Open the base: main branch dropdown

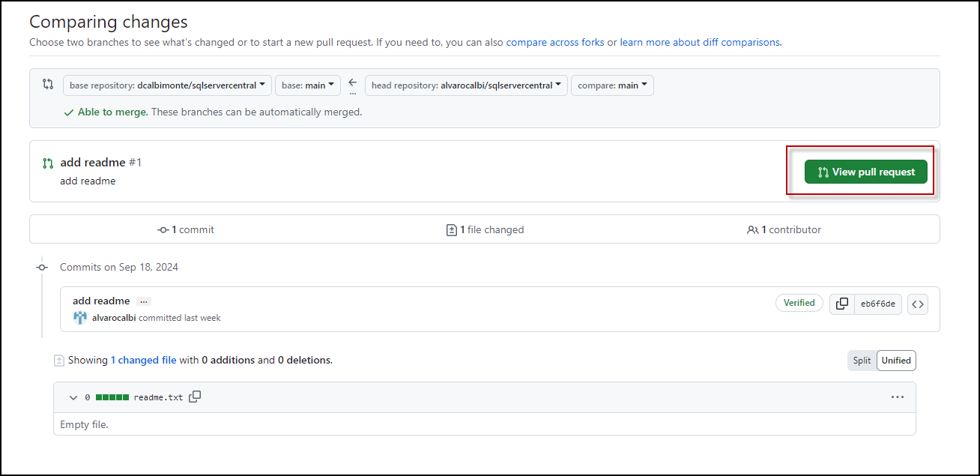[x=308, y=85]
